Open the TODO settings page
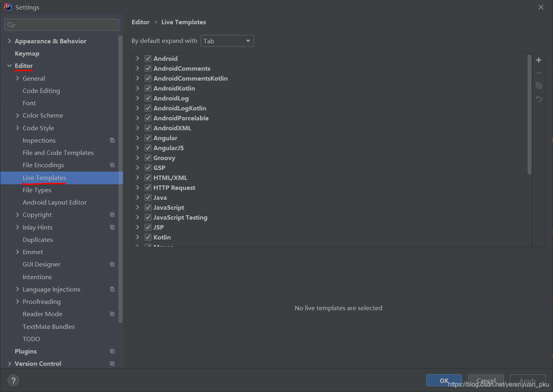 31,339
